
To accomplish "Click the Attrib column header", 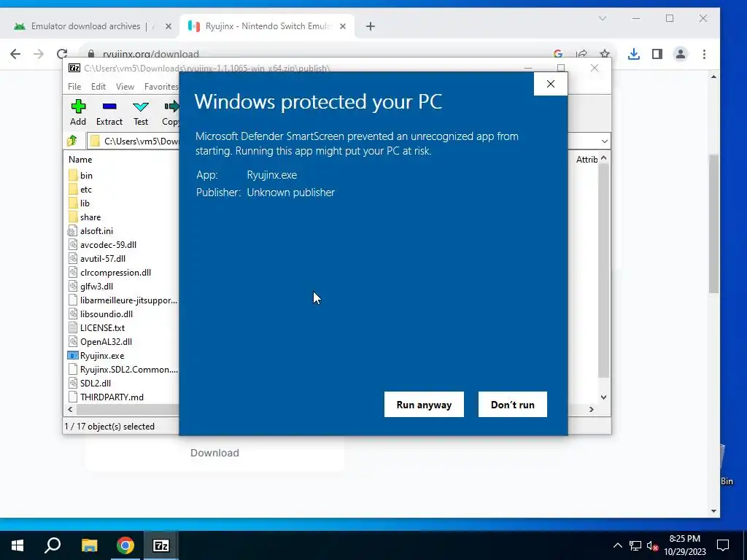I will click(x=587, y=159).
